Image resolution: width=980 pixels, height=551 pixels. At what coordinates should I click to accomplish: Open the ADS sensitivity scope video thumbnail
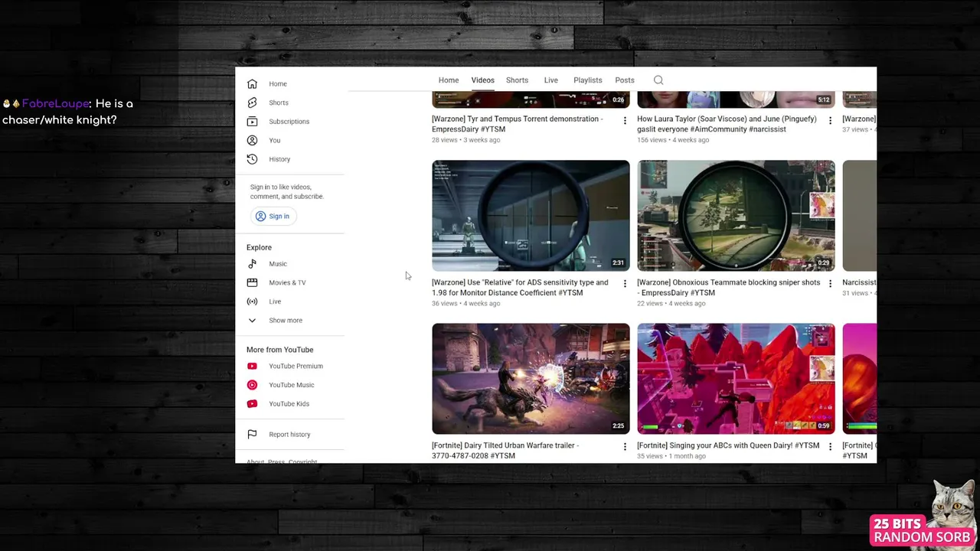531,216
